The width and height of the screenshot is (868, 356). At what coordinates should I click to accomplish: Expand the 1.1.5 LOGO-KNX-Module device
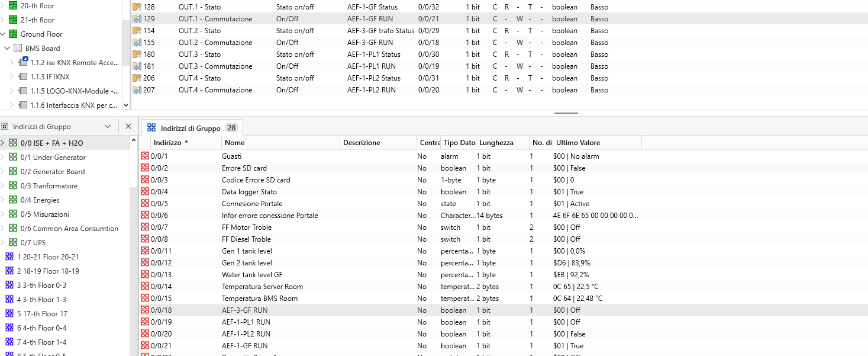pos(11,91)
